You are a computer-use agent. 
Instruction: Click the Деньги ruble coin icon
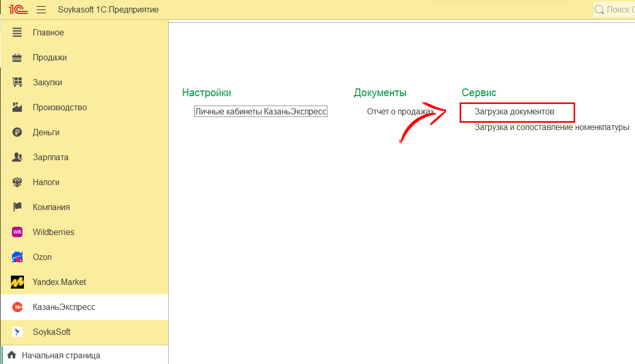coord(17,132)
